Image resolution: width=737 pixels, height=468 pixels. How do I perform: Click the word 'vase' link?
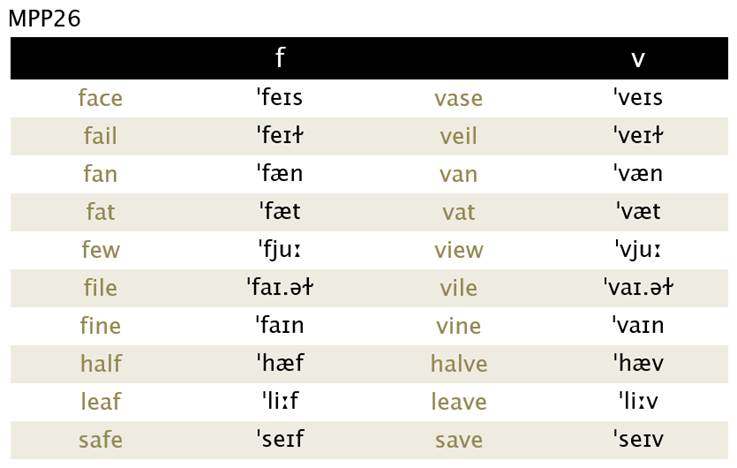(x=458, y=99)
